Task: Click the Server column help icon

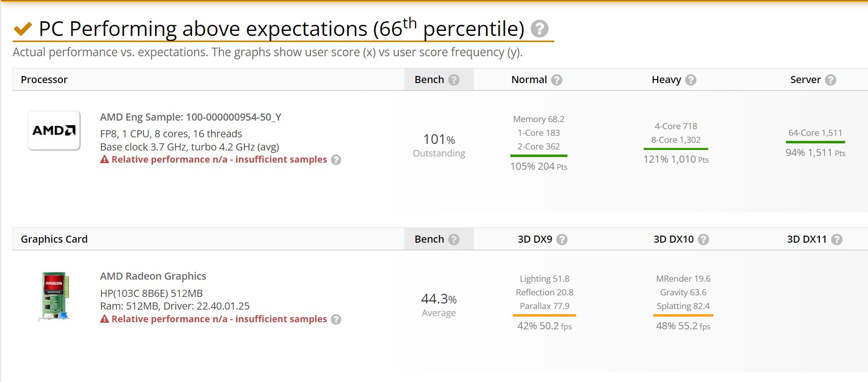Action: point(831,80)
